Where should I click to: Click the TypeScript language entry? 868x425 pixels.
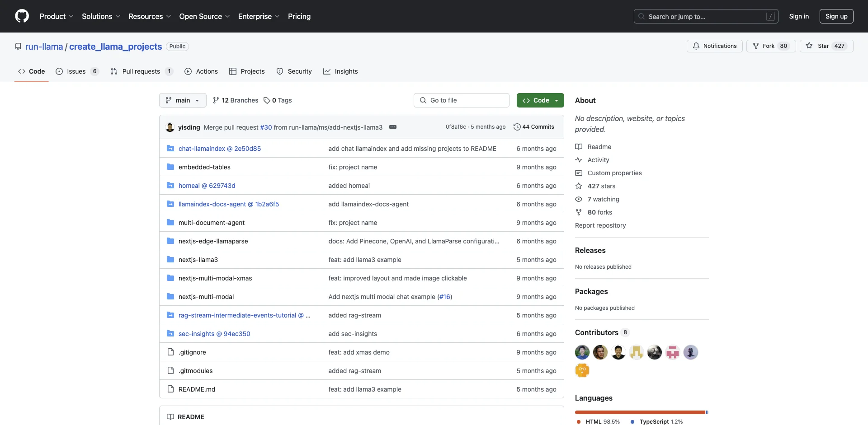pos(656,421)
